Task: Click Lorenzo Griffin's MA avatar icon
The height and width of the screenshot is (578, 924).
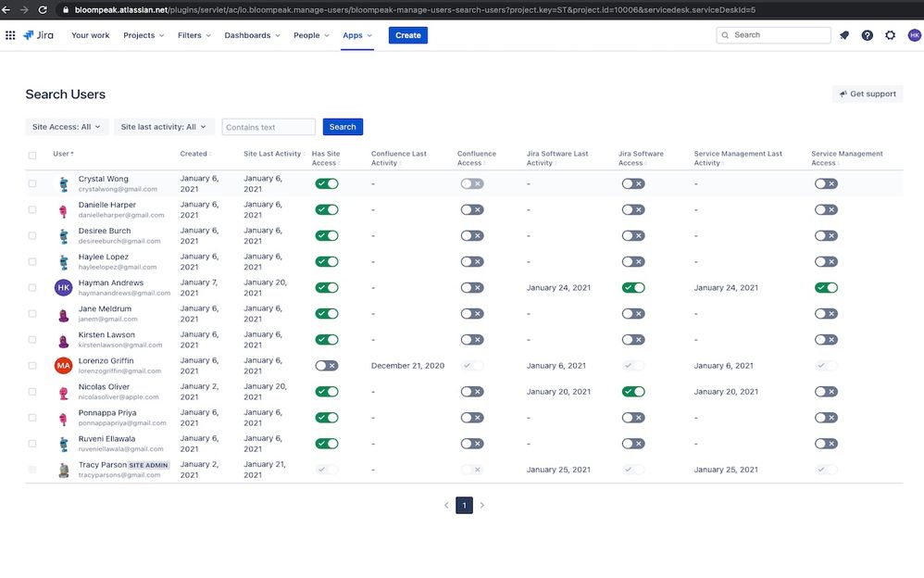Action: click(x=64, y=366)
